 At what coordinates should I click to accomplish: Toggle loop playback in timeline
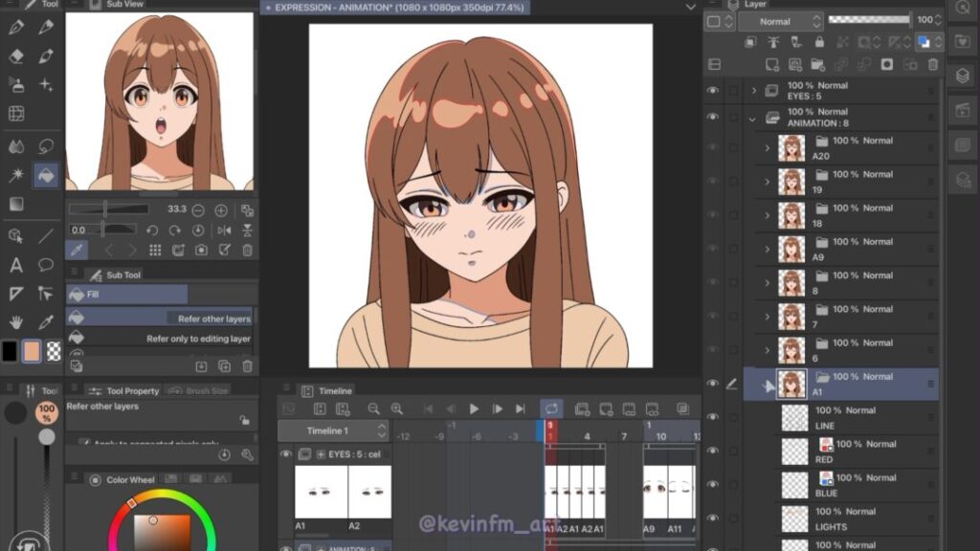point(551,409)
